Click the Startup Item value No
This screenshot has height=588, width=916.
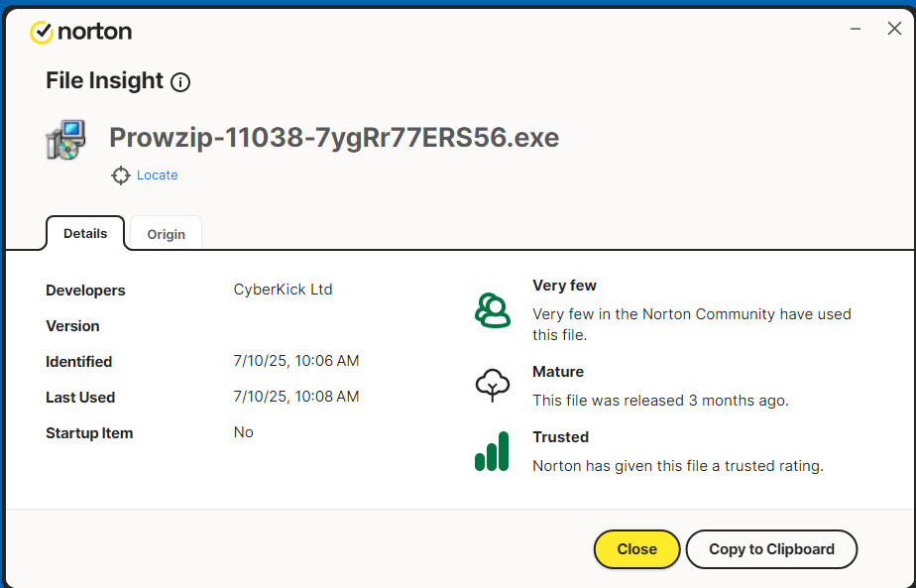[x=243, y=432]
